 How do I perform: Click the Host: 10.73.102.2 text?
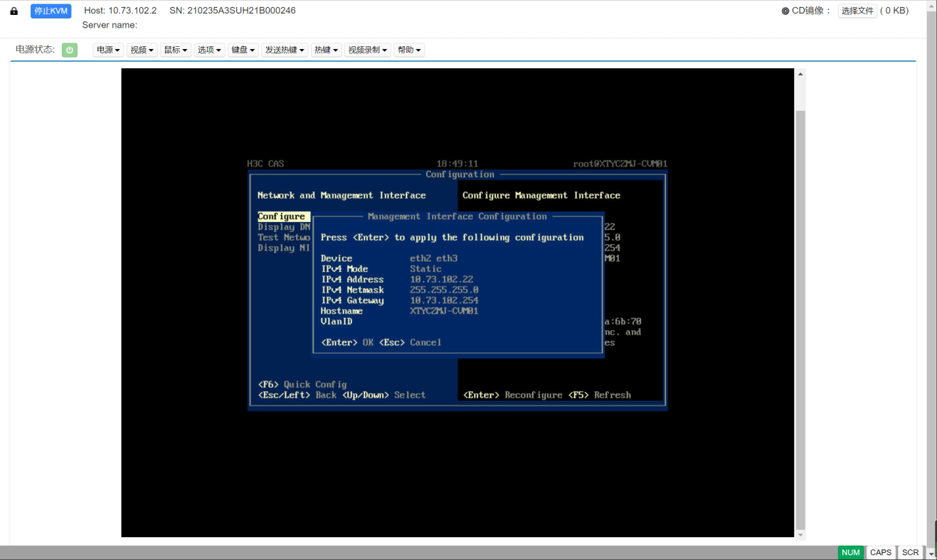120,11
